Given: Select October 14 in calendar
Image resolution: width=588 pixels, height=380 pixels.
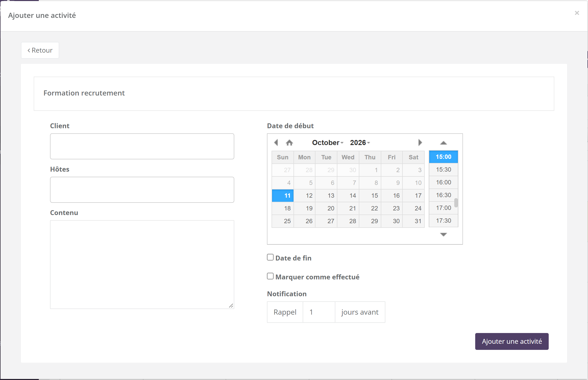Looking at the screenshot, I should 348,196.
